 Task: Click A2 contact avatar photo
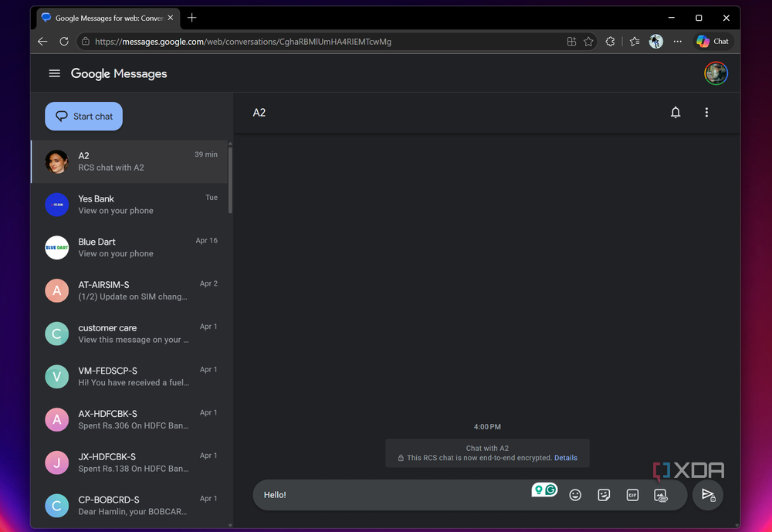(57, 161)
